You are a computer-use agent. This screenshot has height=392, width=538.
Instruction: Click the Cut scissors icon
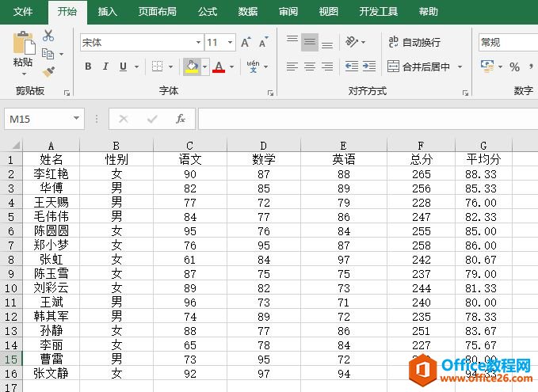48,36
